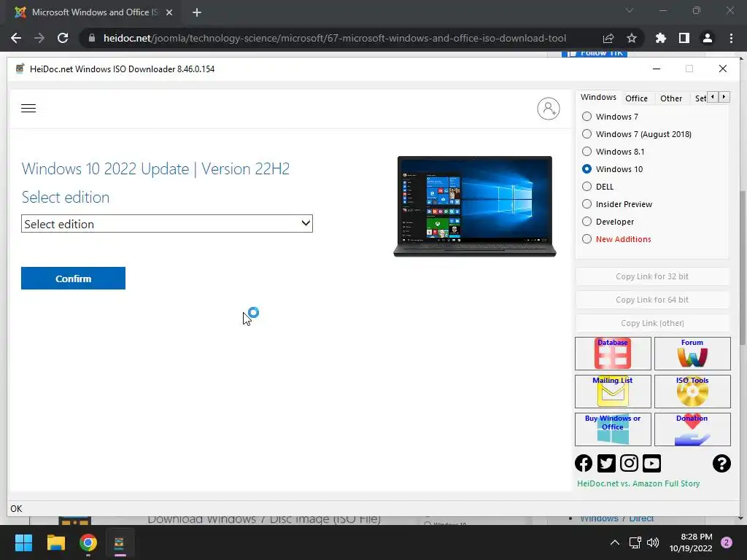Click Copy Link for 64 bit
747x560 pixels.
tap(652, 300)
